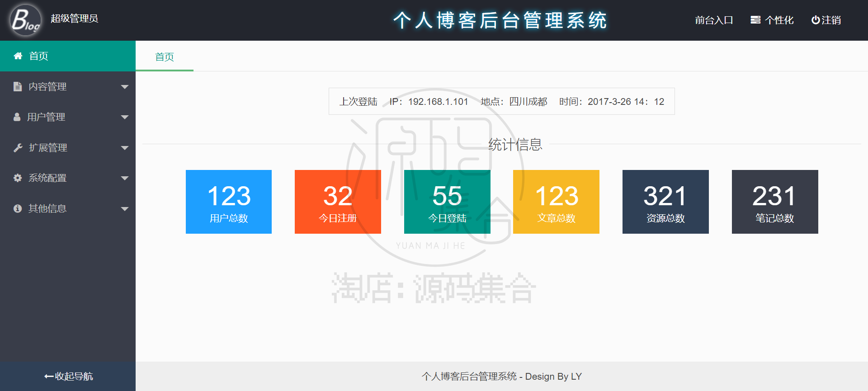The height and width of the screenshot is (391, 868).
Task: Click the 今日登陆 55 card
Action: tap(447, 202)
